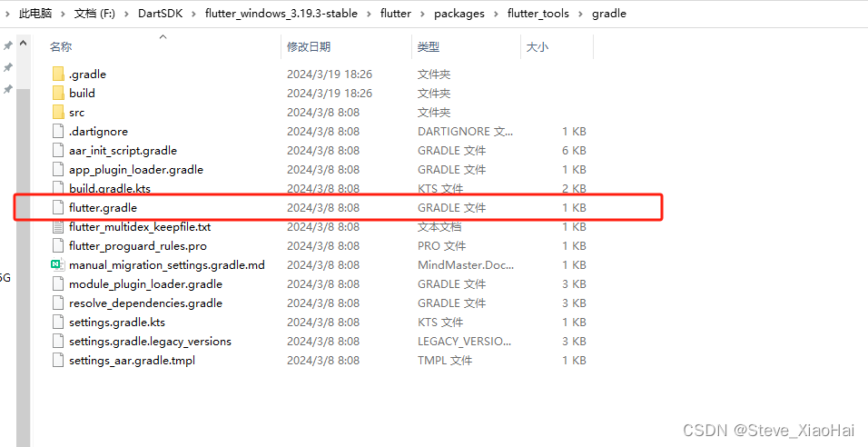Viewport: 868px width, 447px height.
Task: Select the .dartignore file icon
Action: [x=58, y=131]
